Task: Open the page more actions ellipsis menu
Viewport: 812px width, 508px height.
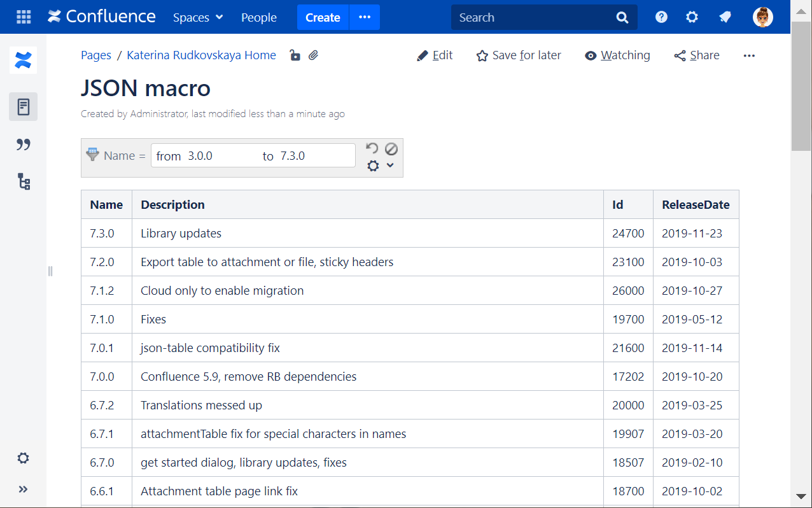Action: (749, 55)
